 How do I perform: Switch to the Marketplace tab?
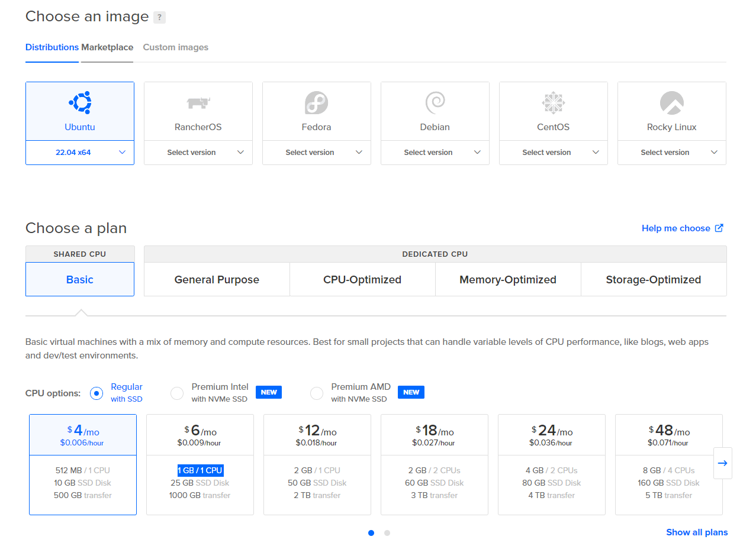[x=107, y=47]
